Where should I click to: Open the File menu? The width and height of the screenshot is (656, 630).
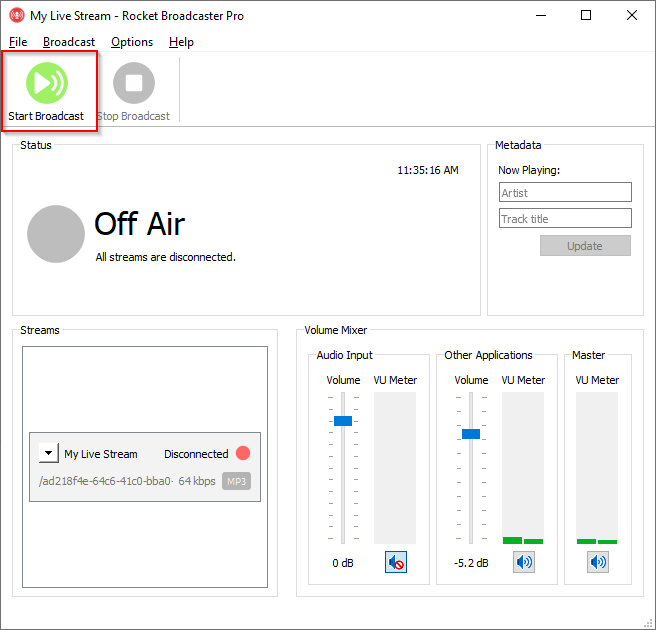[18, 42]
